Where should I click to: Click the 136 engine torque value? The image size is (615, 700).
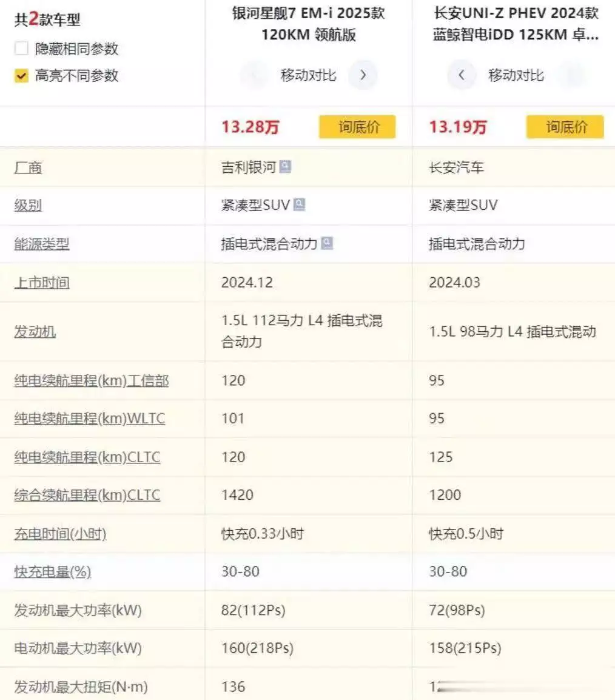[x=233, y=687]
